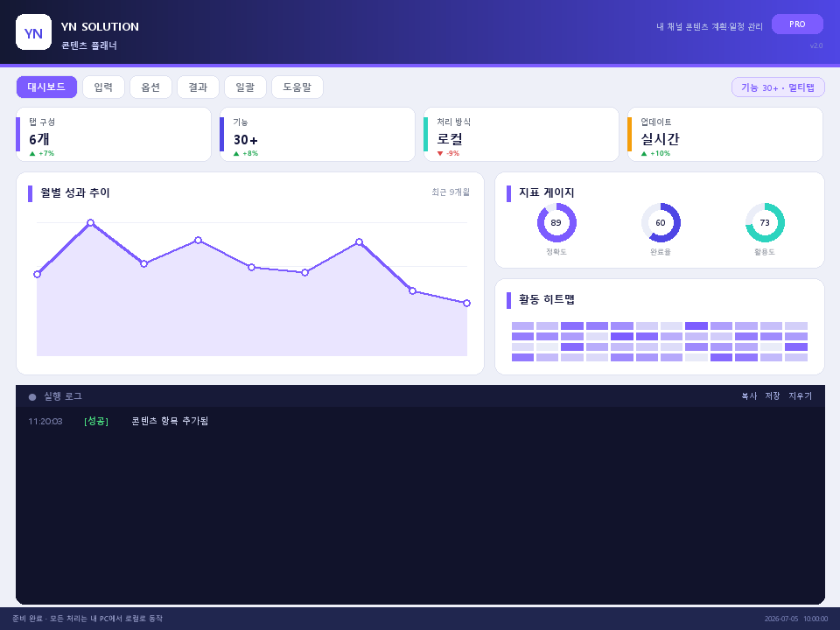Click the 실행 로그 status dot
The width and height of the screenshot is (840, 630).
32,397
